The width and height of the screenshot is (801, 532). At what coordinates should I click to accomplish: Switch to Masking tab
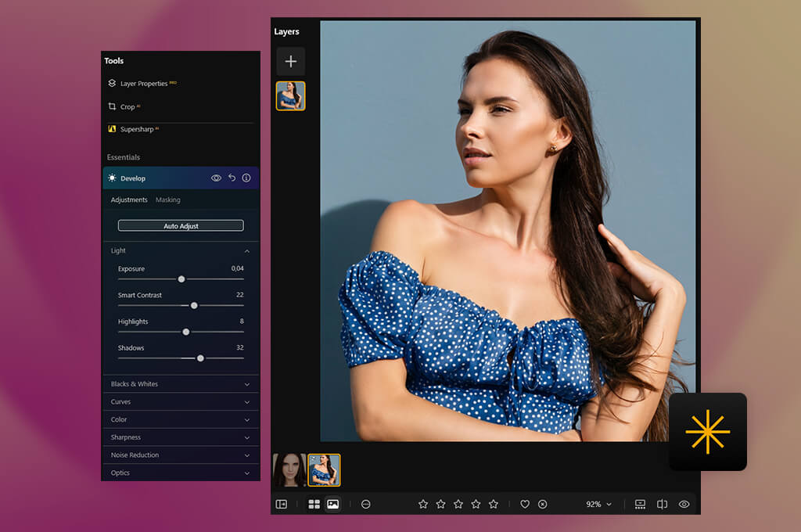click(168, 199)
